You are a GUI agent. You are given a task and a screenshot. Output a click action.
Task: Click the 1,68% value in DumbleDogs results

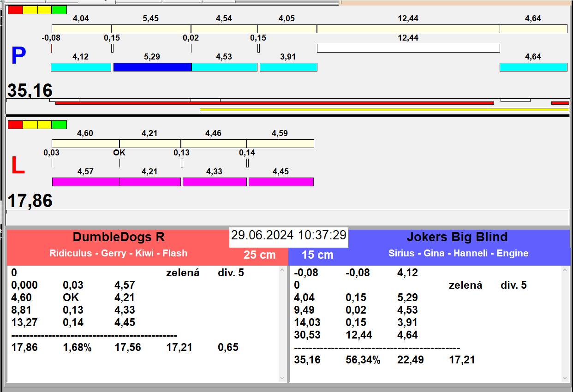click(x=77, y=347)
